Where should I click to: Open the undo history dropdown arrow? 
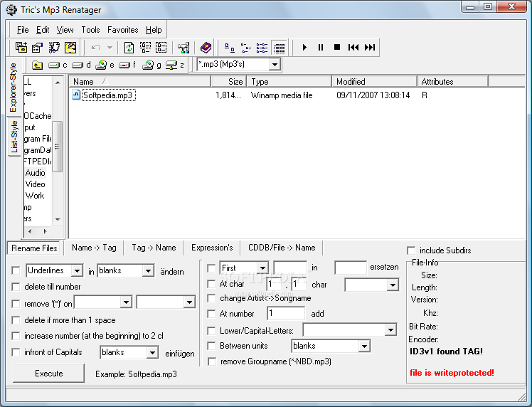pyautogui.click(x=110, y=48)
